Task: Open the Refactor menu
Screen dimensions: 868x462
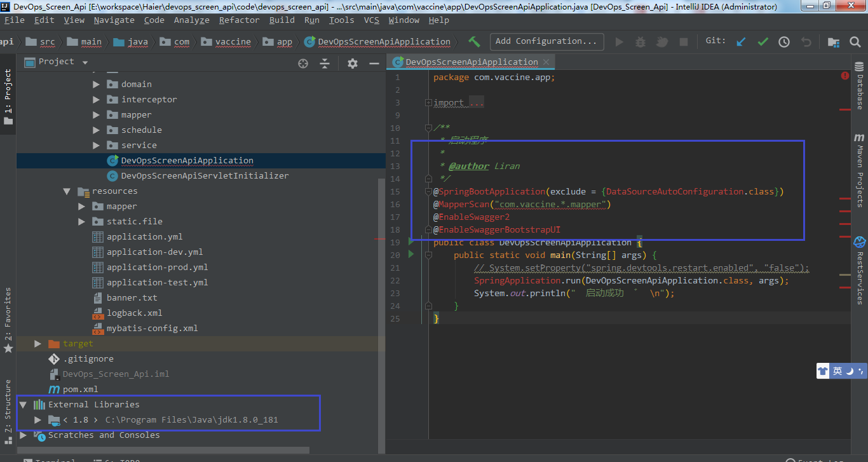Action: pyautogui.click(x=238, y=20)
